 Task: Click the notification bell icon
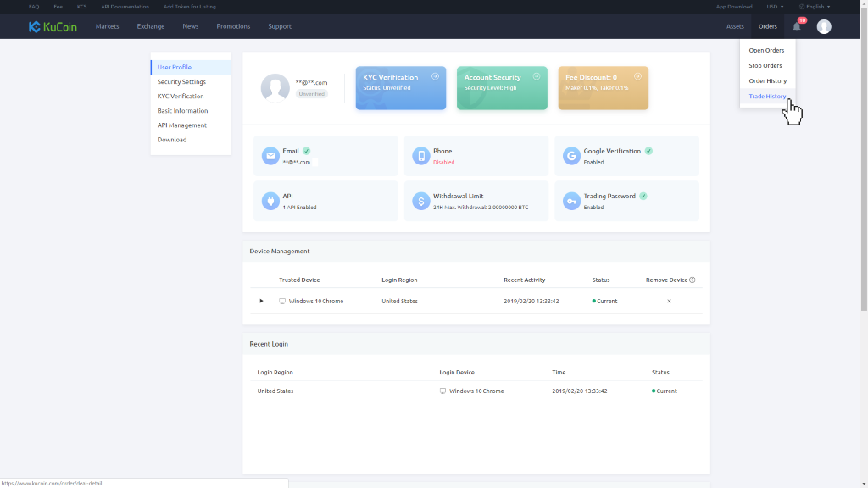point(796,26)
